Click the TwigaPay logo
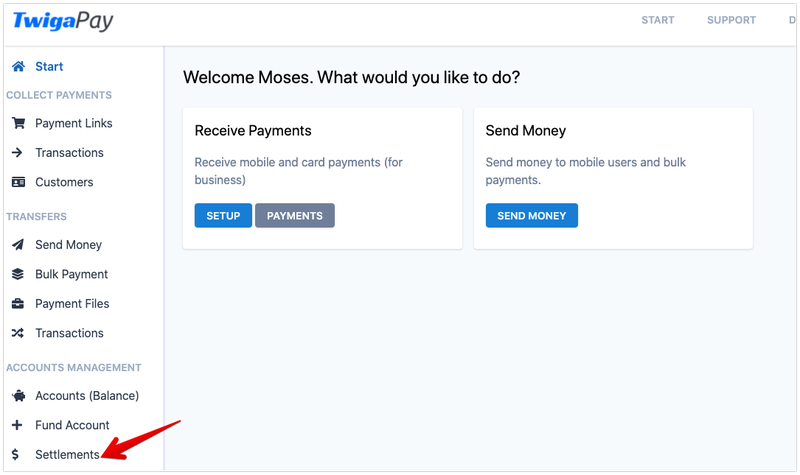800x475 pixels. 63,21
